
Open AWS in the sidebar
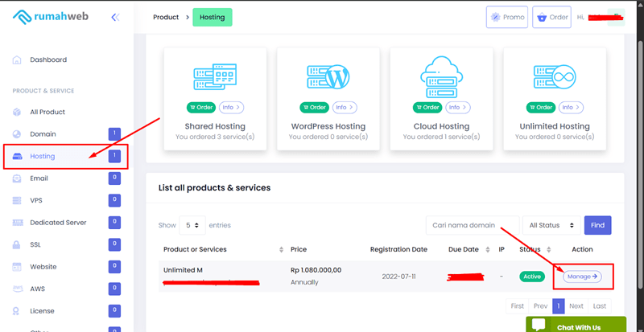(x=37, y=289)
